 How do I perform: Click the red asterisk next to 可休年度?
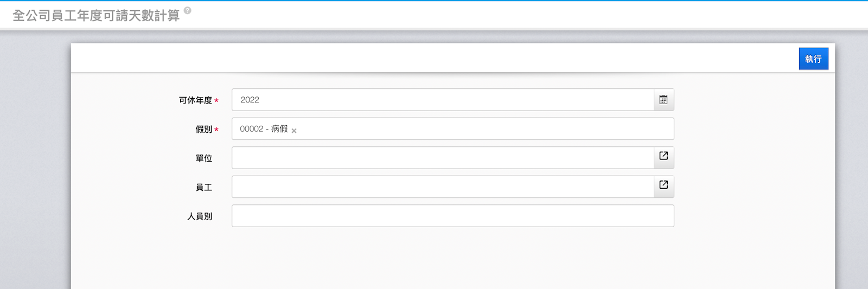216,101
